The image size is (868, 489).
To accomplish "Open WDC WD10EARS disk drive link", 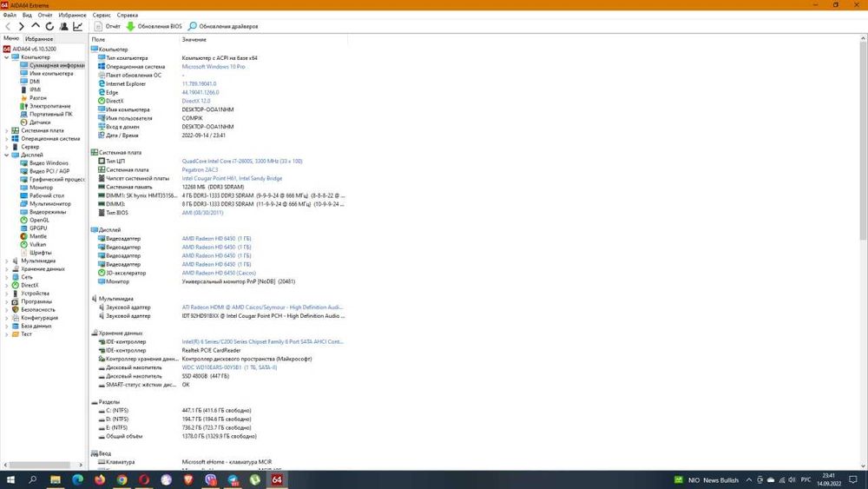I will point(229,367).
